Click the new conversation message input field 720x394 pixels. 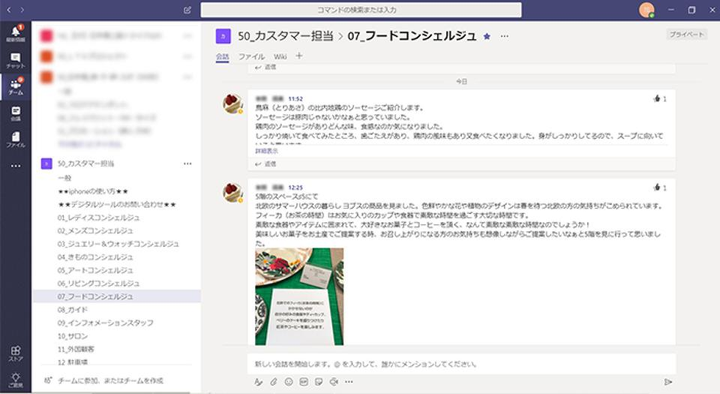(x=461, y=364)
